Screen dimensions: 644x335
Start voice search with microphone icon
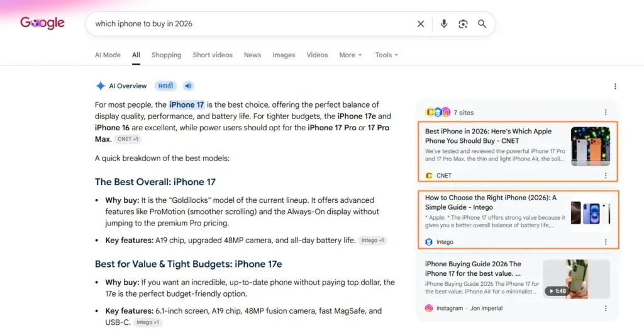point(444,24)
